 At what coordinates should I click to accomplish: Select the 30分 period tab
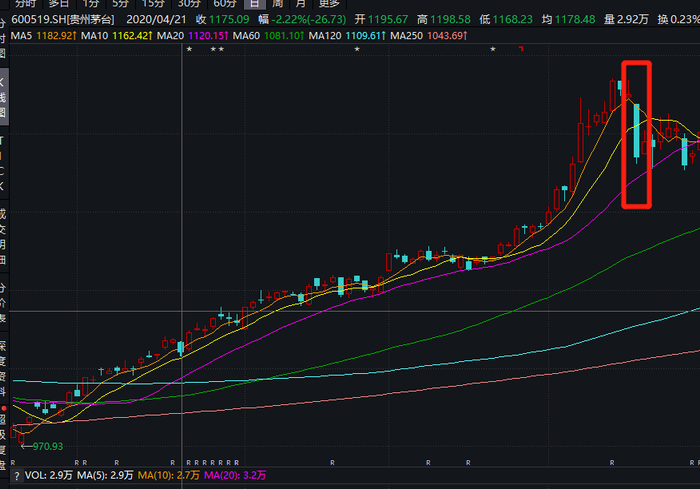point(189,4)
